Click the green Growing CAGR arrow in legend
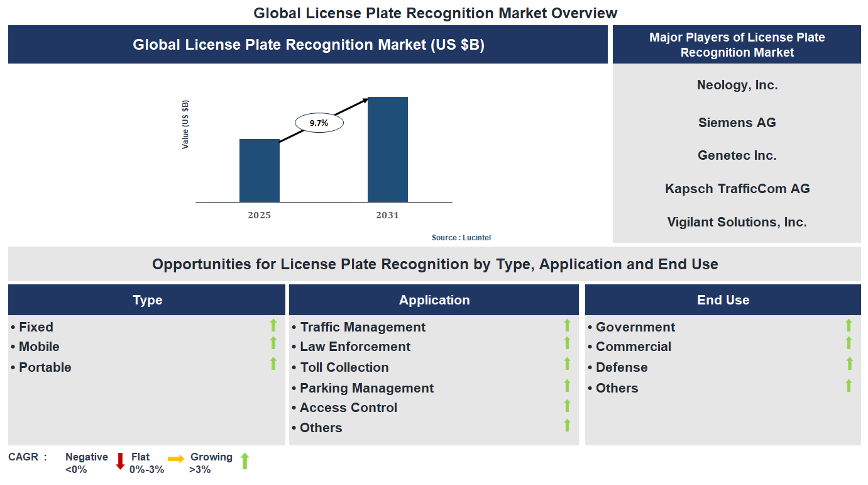 click(244, 461)
